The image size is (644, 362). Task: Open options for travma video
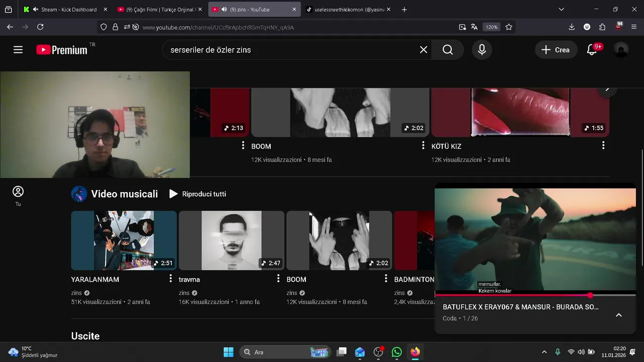pyautogui.click(x=278, y=279)
